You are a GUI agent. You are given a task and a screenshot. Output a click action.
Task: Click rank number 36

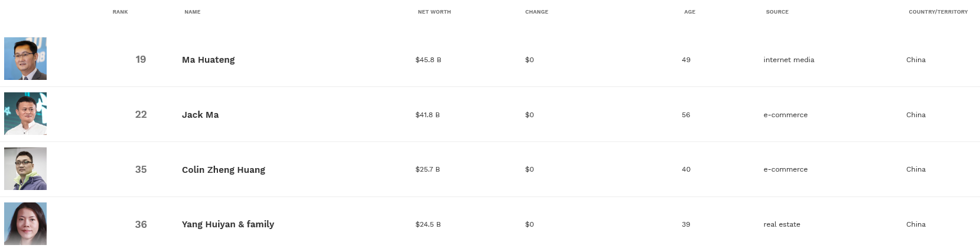[x=141, y=224]
